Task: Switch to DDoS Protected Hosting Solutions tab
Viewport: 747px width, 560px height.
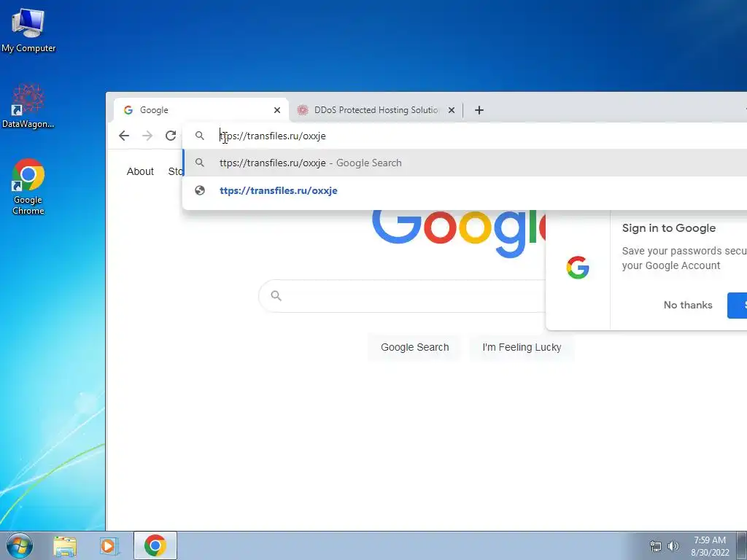Action: [x=376, y=110]
